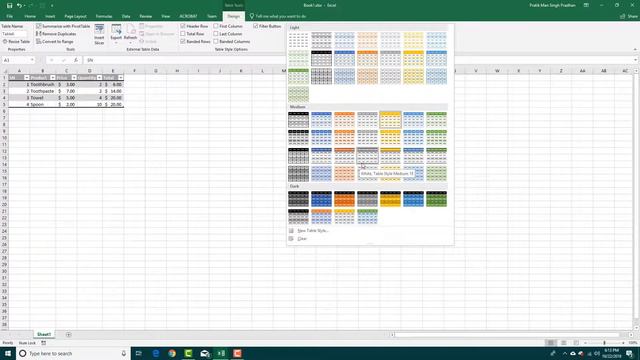Add a new sheet with plus icon
The height and width of the screenshot is (360, 640).
[69, 335]
